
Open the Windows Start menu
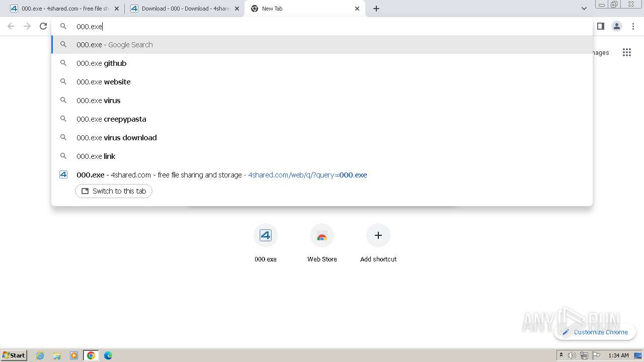14,355
